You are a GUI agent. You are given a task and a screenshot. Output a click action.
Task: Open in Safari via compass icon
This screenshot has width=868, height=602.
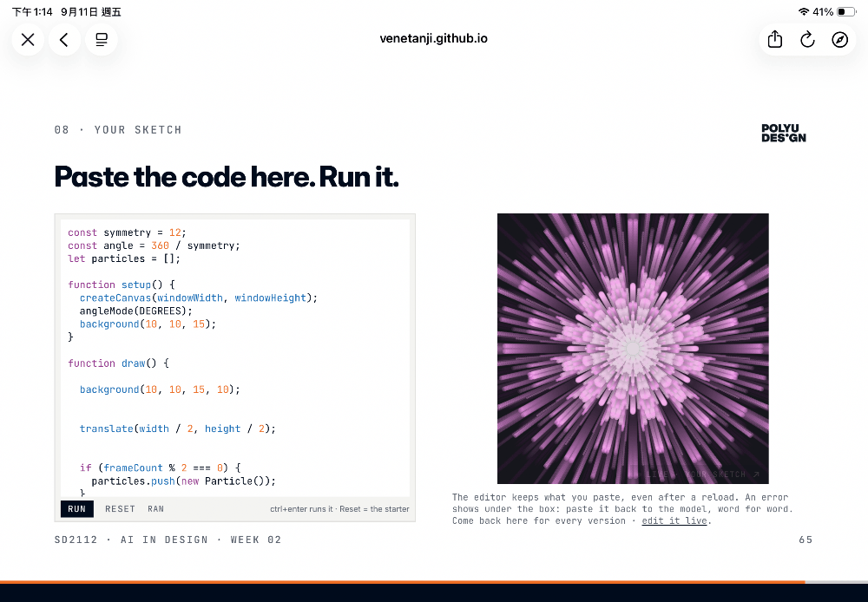click(839, 39)
